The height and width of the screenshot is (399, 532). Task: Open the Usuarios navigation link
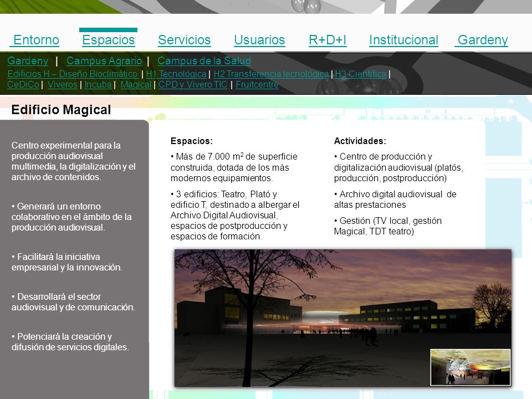click(259, 40)
